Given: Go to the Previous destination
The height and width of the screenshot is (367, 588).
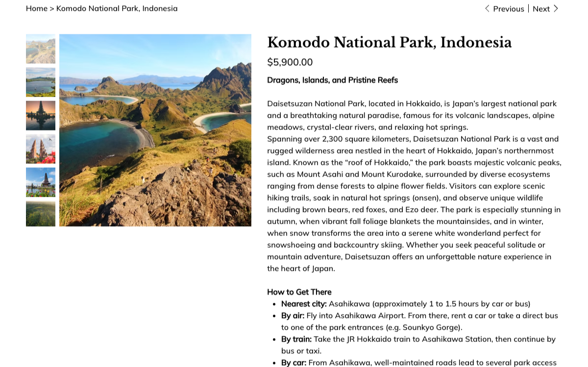Looking at the screenshot, I should tap(508, 9).
